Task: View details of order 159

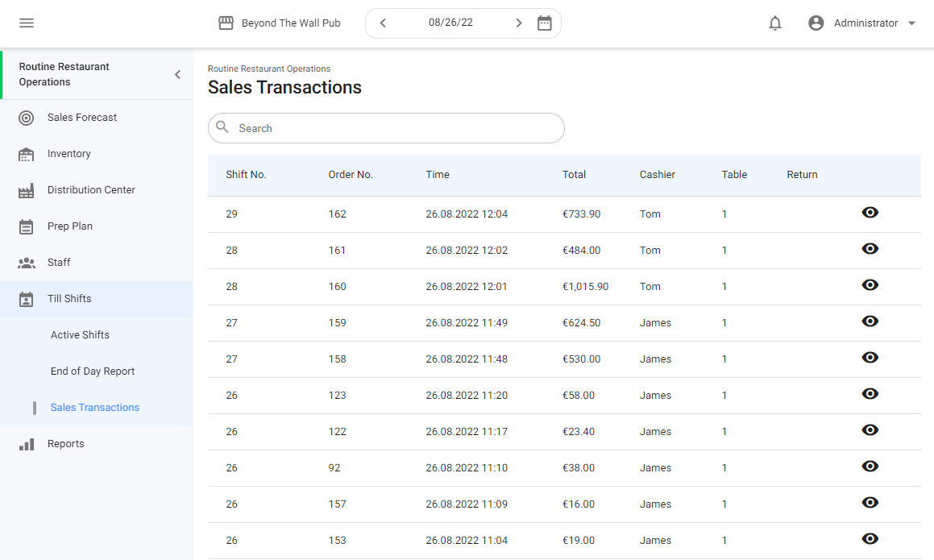Action: [870, 321]
